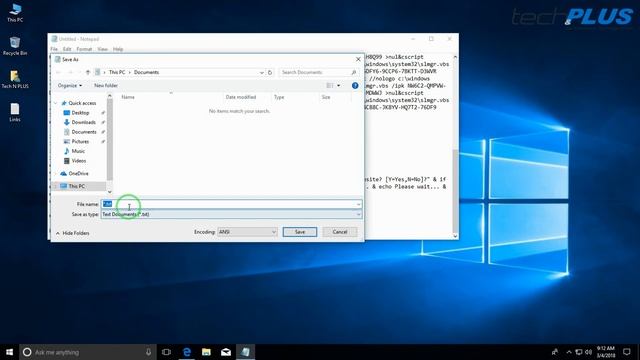Show hidden tray icons chevron
The image size is (640, 360).
[569, 352]
